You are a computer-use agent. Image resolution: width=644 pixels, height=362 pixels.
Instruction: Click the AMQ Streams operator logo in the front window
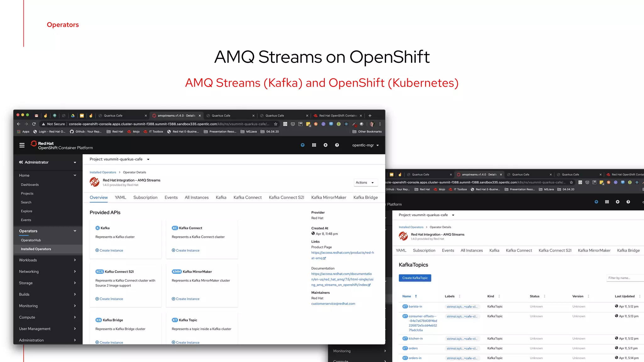tap(94, 182)
